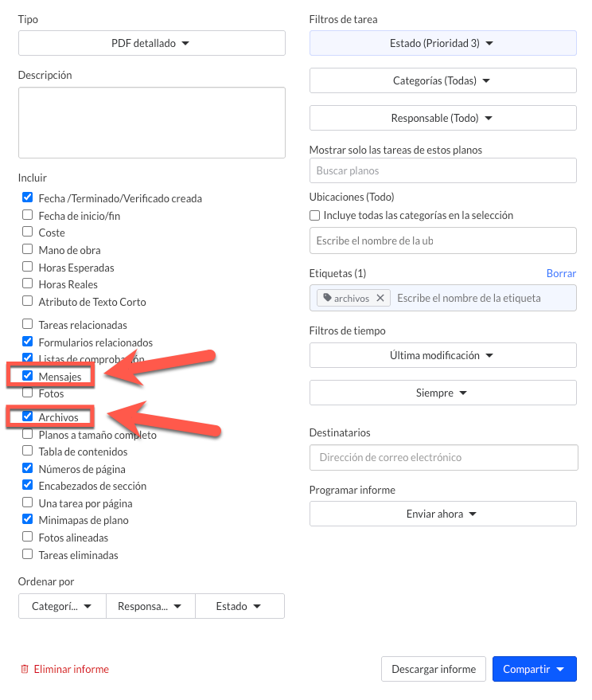This screenshot has width=592, height=700.
Task: Enable Tabla de contenidos
Action: [x=28, y=451]
